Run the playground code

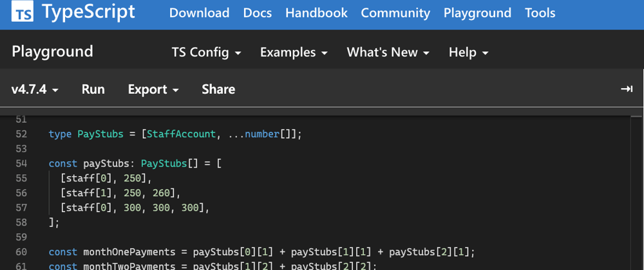click(93, 89)
